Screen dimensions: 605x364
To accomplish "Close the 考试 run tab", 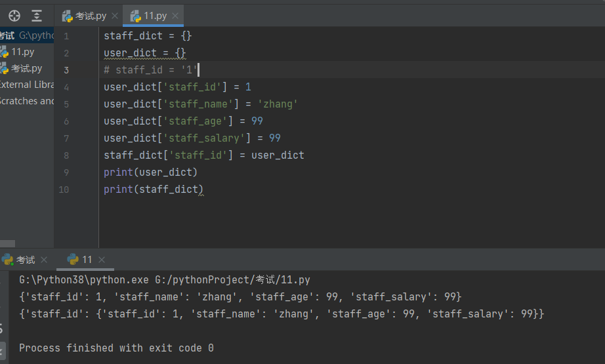I will click(x=44, y=260).
